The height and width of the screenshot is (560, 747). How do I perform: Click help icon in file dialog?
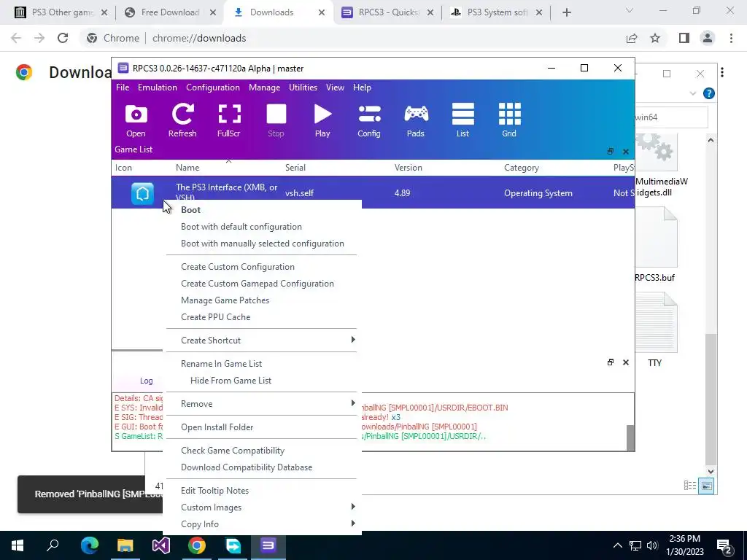[x=709, y=93]
